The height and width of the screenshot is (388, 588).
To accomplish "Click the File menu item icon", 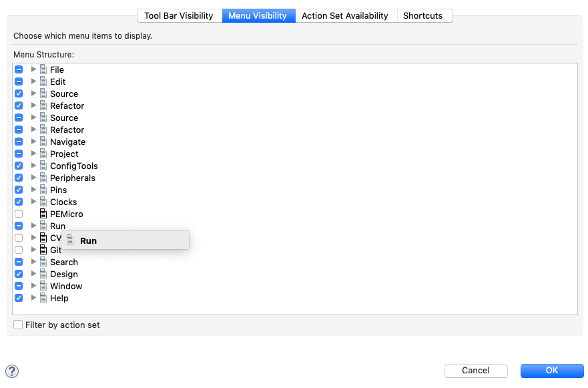I will (x=43, y=69).
